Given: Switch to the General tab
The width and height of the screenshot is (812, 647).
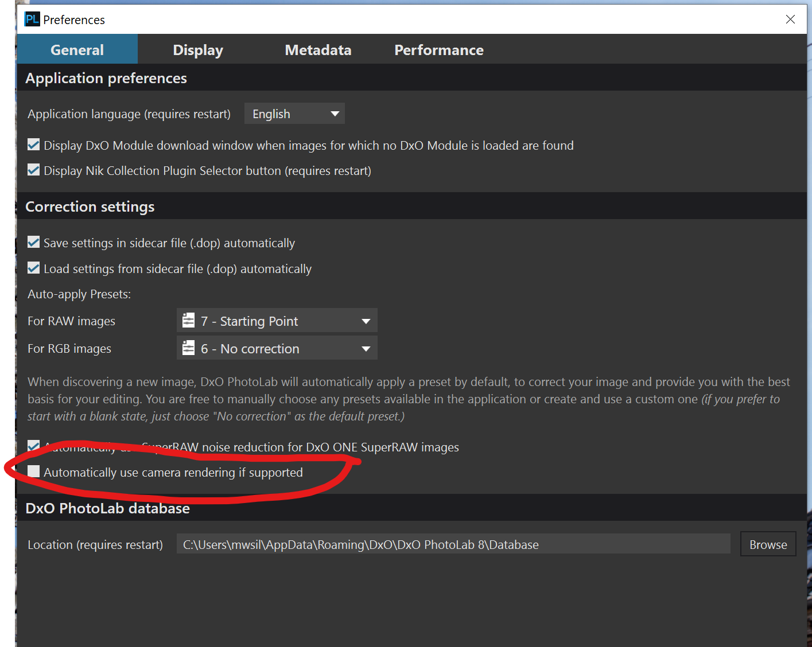Looking at the screenshot, I should [x=77, y=49].
